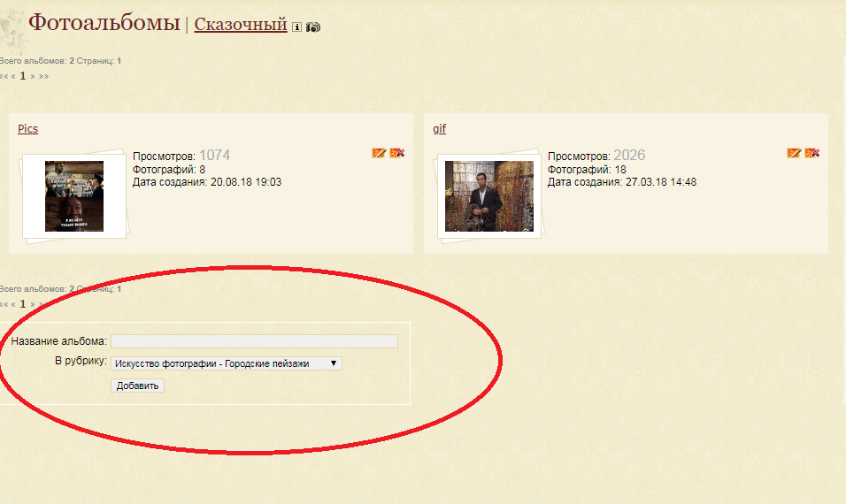Go to first page in top pagination

click(x=4, y=76)
